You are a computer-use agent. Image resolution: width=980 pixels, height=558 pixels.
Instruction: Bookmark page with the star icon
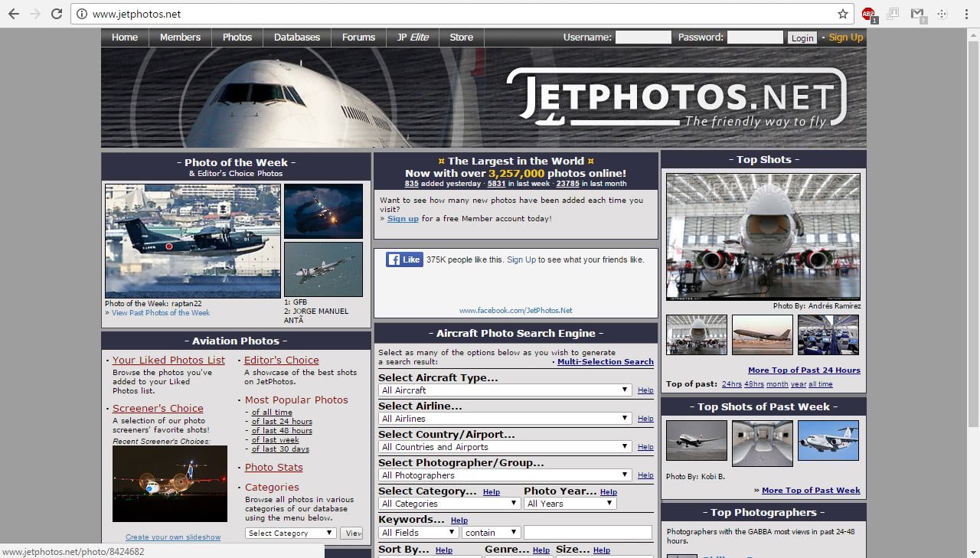(x=843, y=14)
